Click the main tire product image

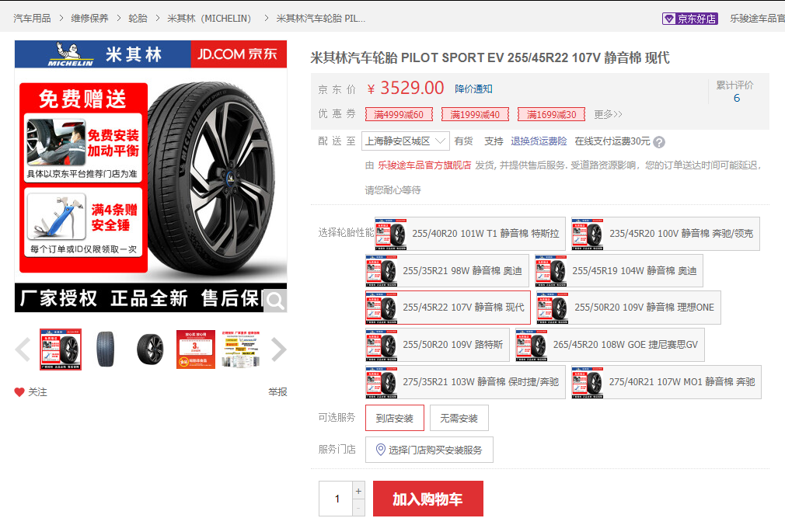coord(151,176)
